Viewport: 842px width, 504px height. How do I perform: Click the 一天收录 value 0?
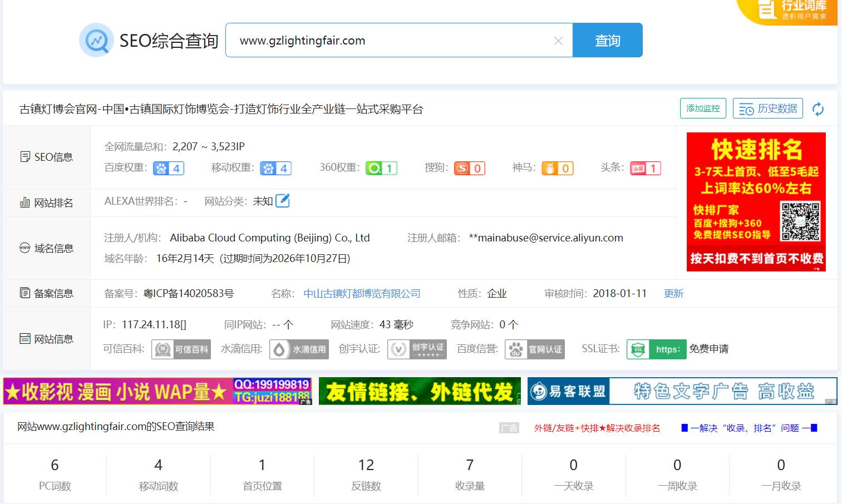574,465
